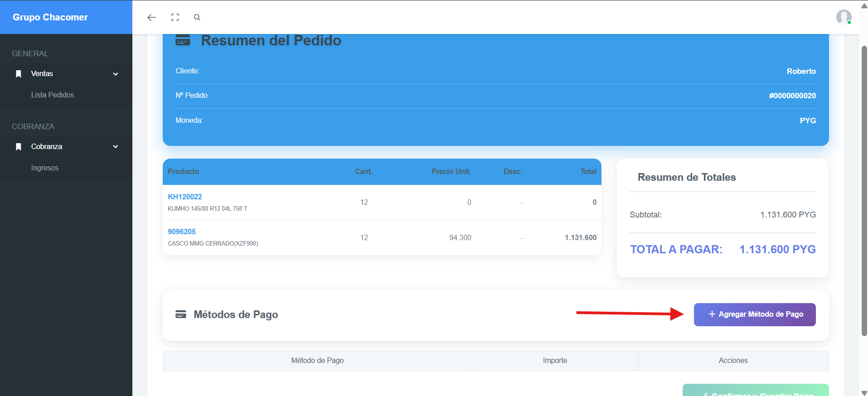Open the search magnifier icon
Image resolution: width=868 pixels, height=396 pixels.
(x=197, y=17)
